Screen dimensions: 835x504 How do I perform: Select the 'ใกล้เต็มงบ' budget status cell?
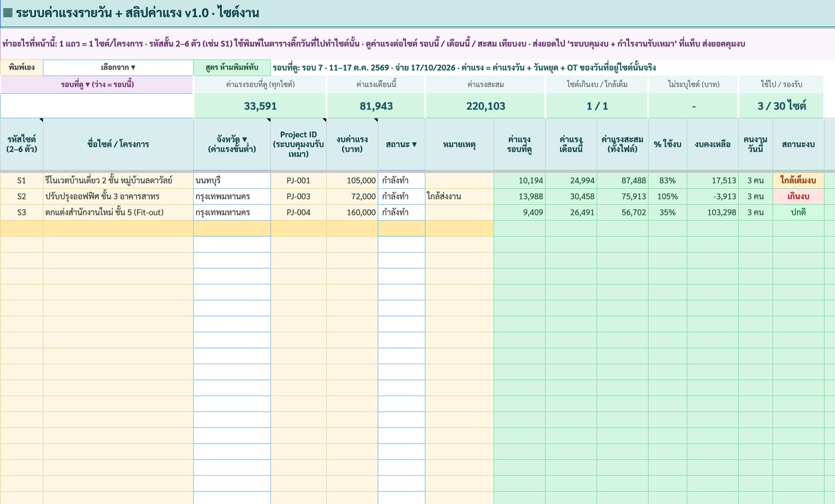click(798, 181)
